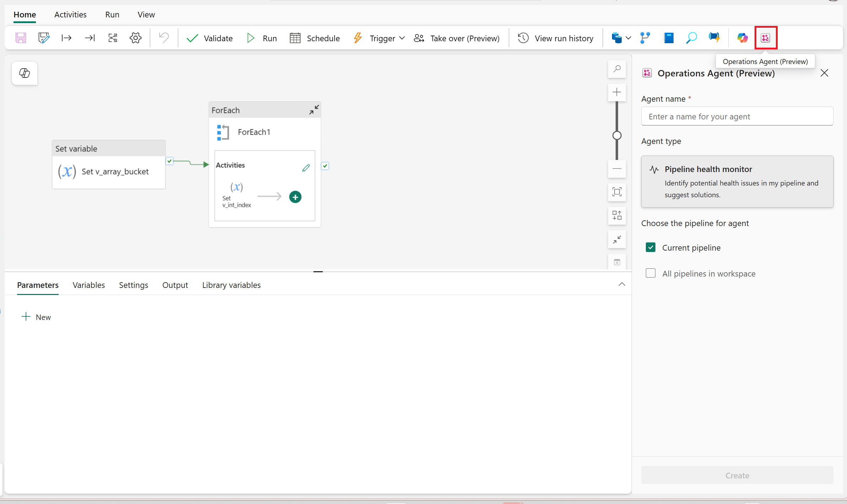Select the Pipeline health monitor agent type
This screenshot has width=847, height=504.
(x=737, y=182)
